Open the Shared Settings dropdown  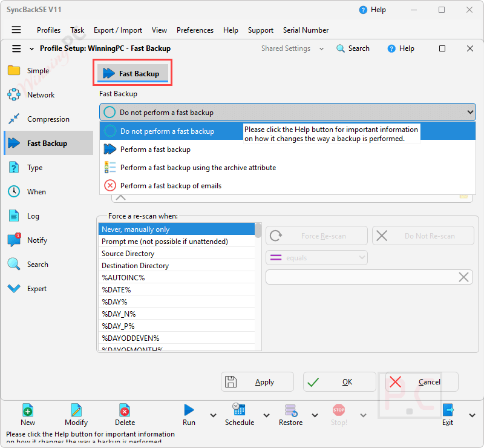coord(293,48)
